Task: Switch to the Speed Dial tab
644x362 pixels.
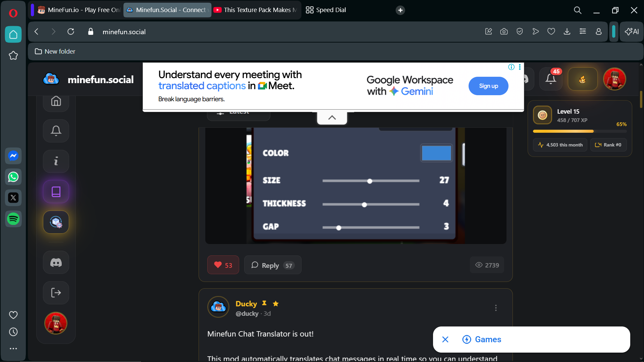Action: (326, 10)
